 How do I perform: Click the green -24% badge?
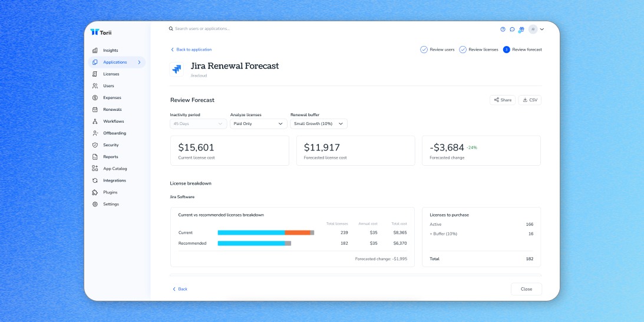[x=471, y=147]
